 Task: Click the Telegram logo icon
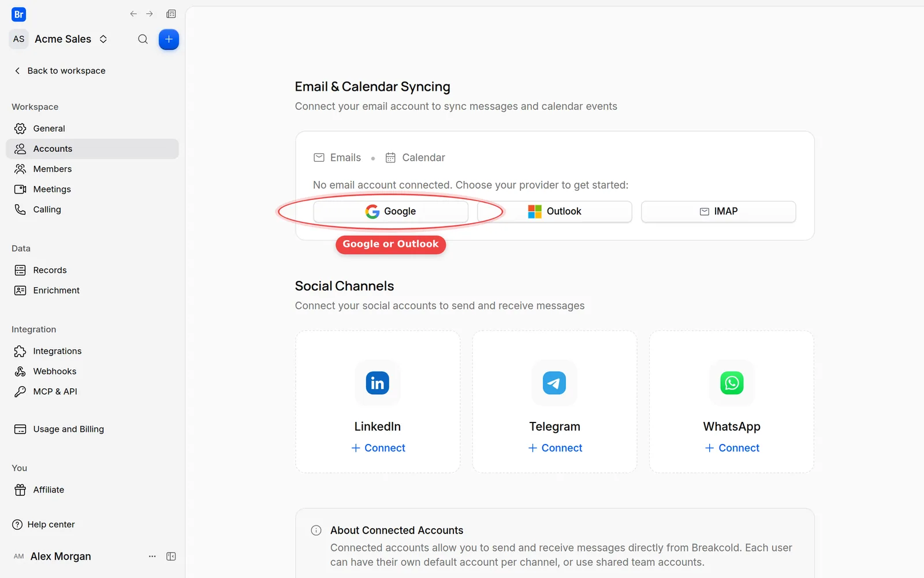tap(554, 383)
